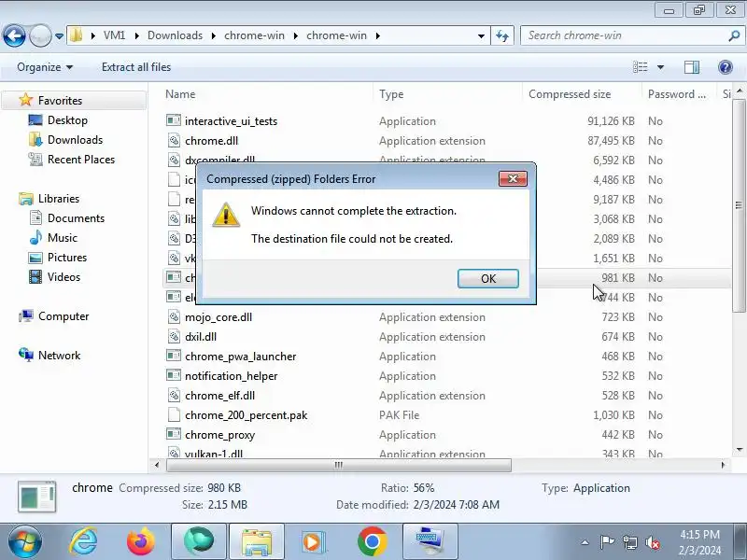Screen dimensions: 747x560
Task: Open Recent Places in the navigation pane
Action: pos(81,159)
